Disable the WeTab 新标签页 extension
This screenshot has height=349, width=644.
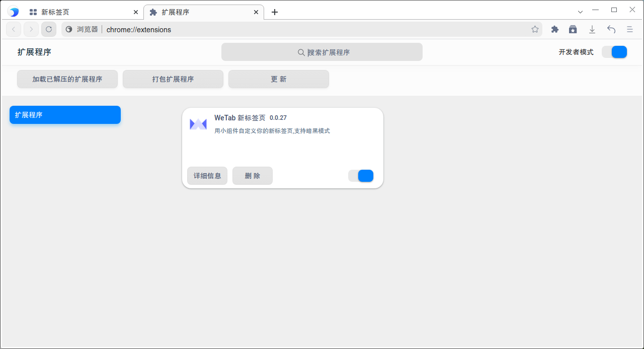point(361,176)
